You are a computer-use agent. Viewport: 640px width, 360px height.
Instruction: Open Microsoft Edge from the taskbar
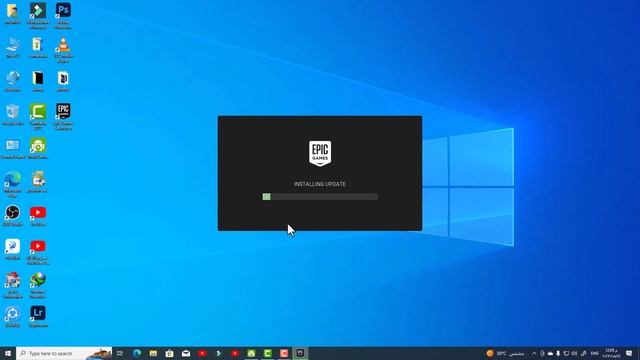click(x=137, y=353)
